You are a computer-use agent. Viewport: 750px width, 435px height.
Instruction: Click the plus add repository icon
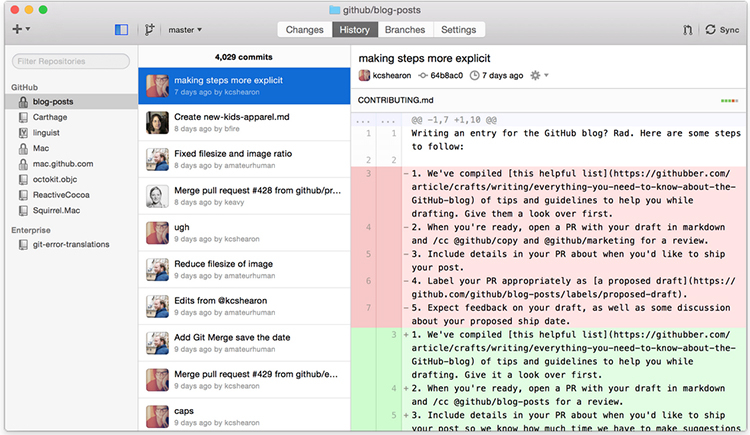17,29
